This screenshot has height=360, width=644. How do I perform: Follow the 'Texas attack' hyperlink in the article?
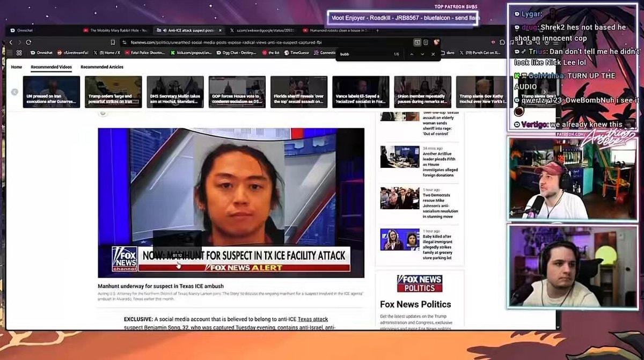pos(313,319)
